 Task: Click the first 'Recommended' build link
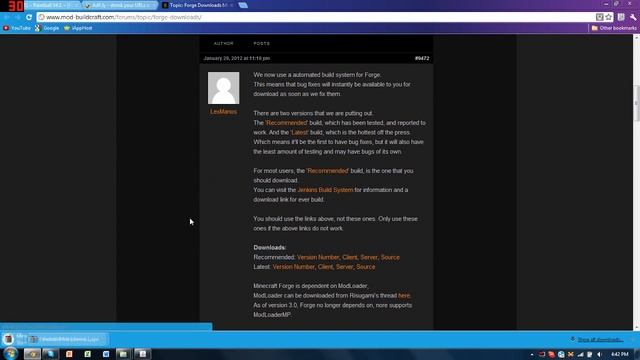coord(287,123)
